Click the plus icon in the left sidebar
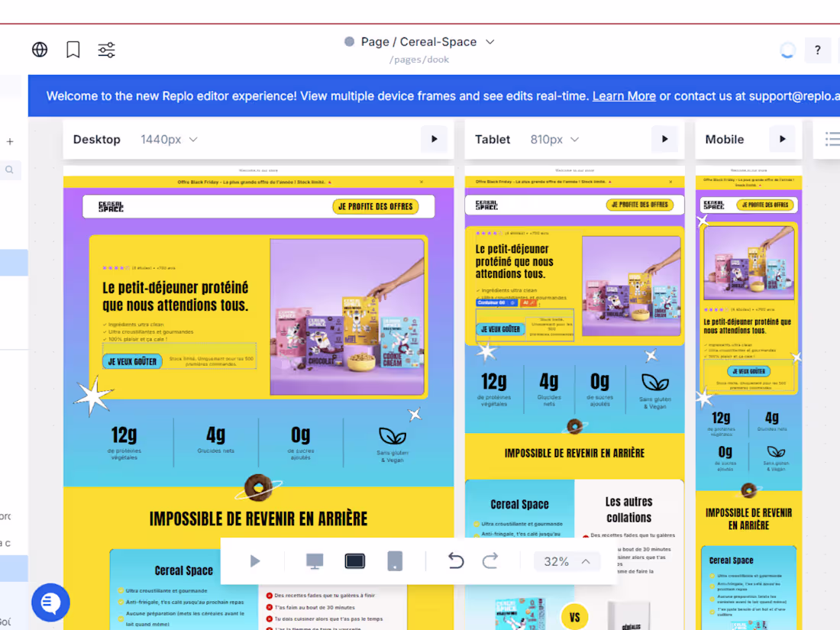 pyautogui.click(x=10, y=141)
